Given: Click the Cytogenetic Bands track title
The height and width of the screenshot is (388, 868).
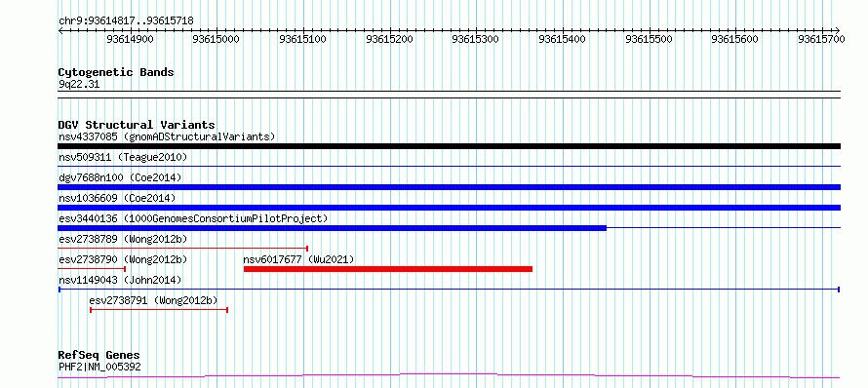Looking at the screenshot, I should (x=116, y=72).
